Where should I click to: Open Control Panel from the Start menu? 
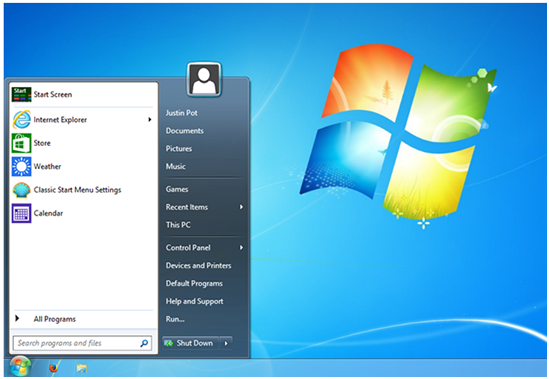(x=188, y=248)
